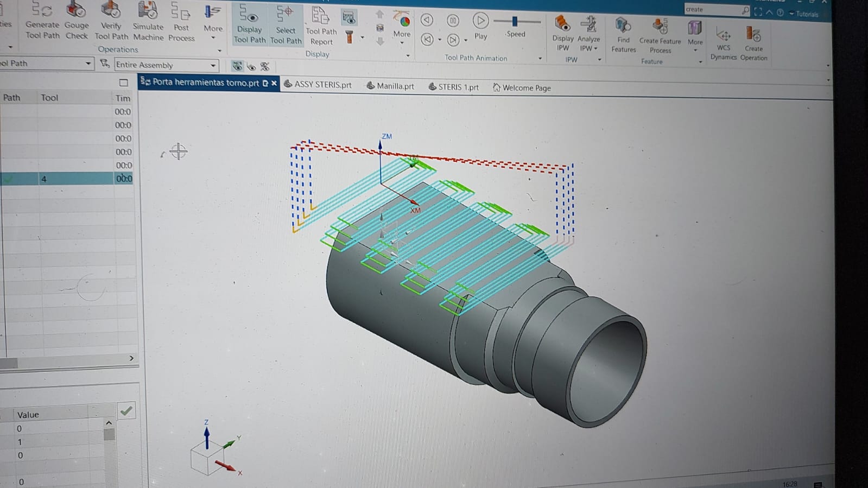868x488 pixels.
Task: Open the Tutorials menu
Action: [x=804, y=14]
